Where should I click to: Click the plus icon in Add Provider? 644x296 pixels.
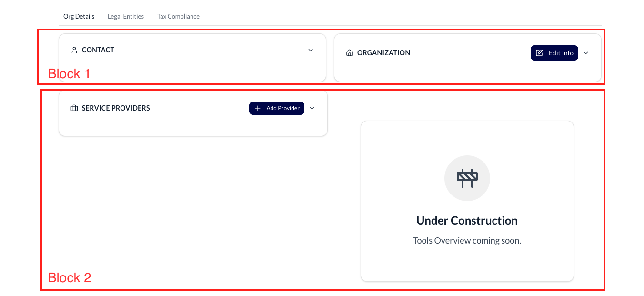258,108
